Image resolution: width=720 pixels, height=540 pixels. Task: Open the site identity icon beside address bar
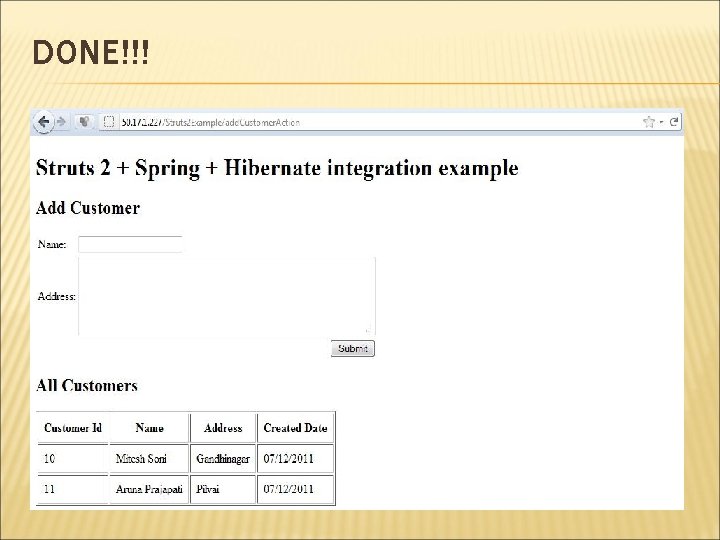coord(84,122)
